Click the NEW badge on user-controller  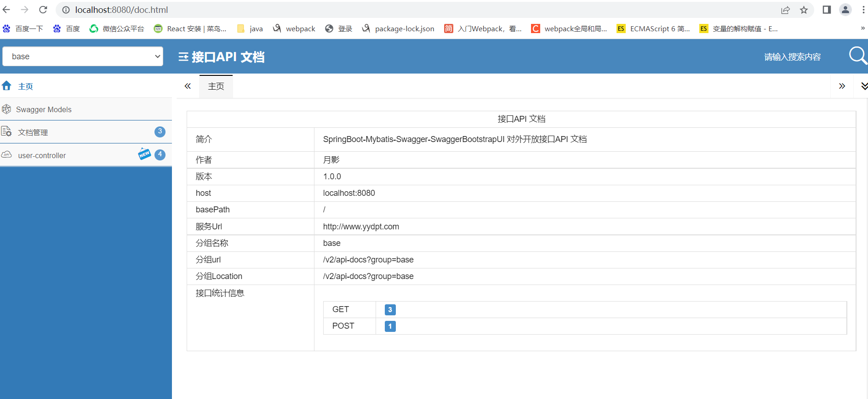tap(144, 154)
